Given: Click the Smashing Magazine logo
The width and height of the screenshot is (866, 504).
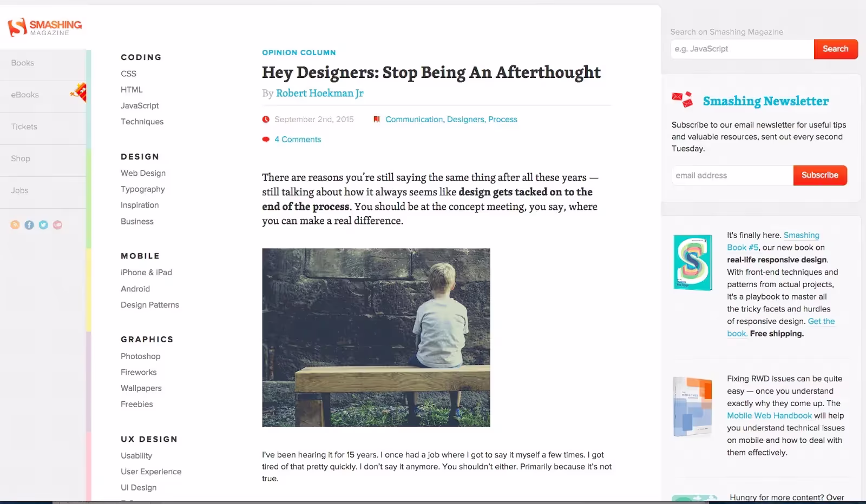Looking at the screenshot, I should pyautogui.click(x=45, y=26).
